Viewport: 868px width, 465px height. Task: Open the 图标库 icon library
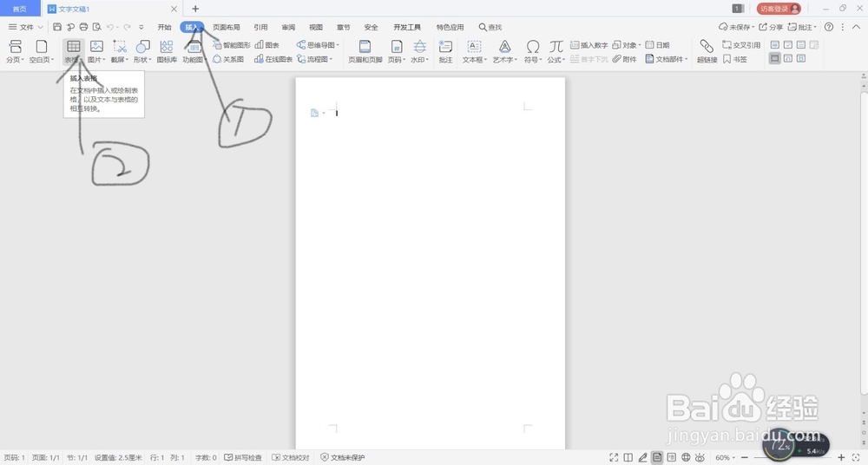click(x=167, y=51)
